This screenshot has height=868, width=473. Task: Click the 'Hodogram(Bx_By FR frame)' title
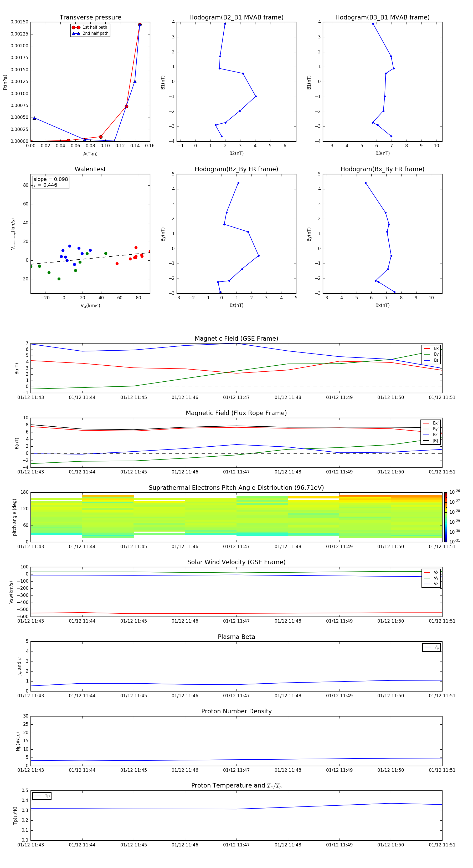tap(382, 169)
